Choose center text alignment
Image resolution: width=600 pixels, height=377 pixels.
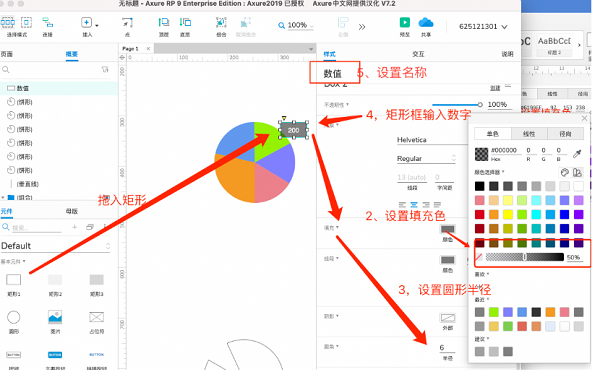[414, 205]
